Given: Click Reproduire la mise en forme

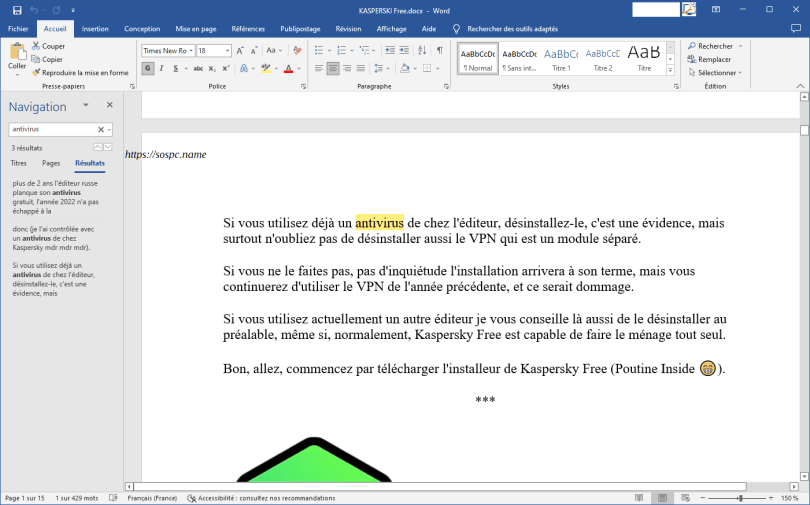Looking at the screenshot, I should click(x=80, y=73).
